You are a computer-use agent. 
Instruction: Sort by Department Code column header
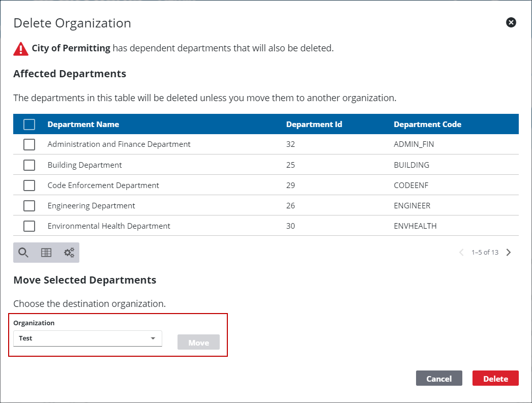(427, 125)
